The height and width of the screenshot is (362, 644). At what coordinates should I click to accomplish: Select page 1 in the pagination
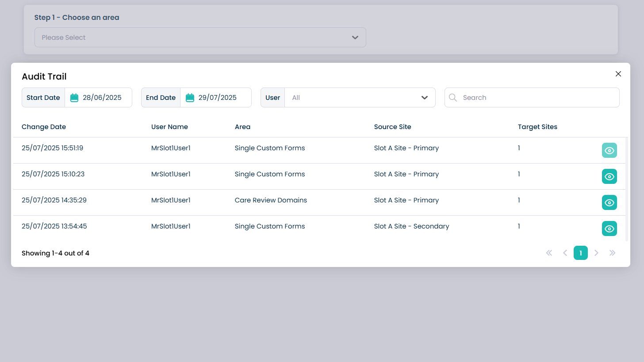pyautogui.click(x=580, y=253)
